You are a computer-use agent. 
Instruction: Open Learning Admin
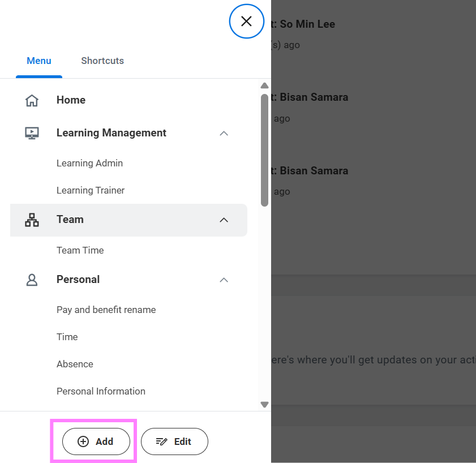89,163
